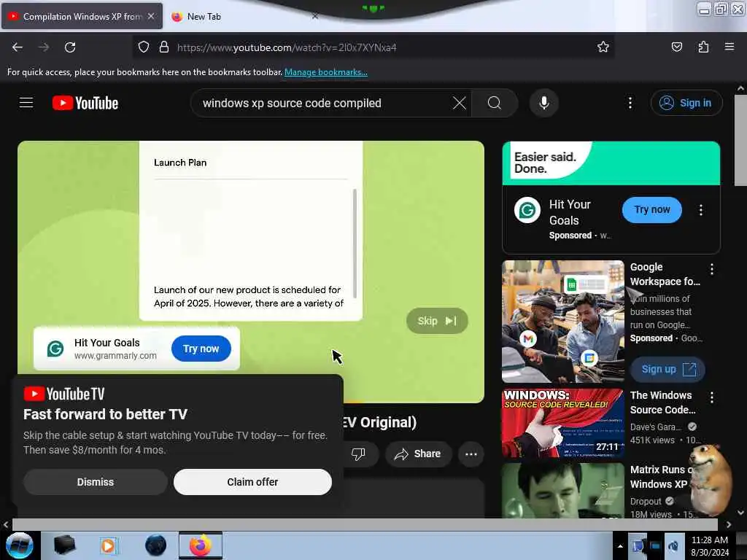This screenshot has height=560, width=747.
Task: Open the YouTube guide menu icon
Action: tap(26, 103)
